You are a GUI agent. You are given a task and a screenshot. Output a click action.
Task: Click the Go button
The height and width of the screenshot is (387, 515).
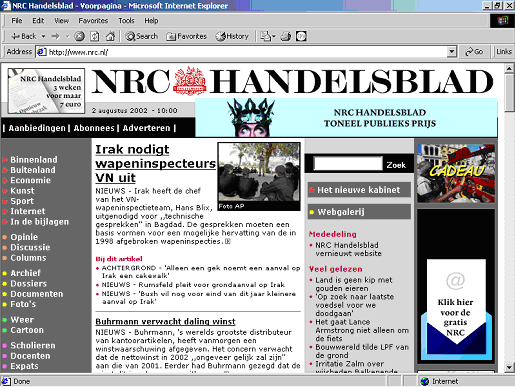tap(474, 52)
